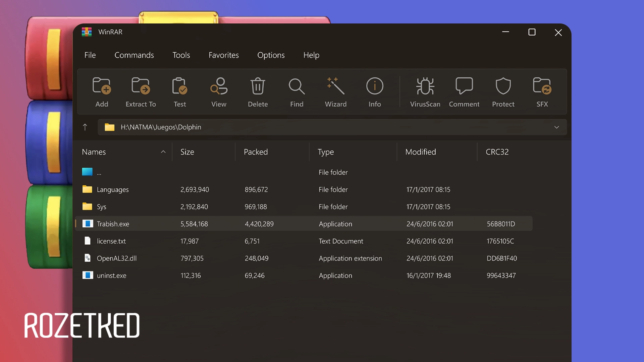644x362 pixels.
Task: Click size value 797,305
Action: coord(192,258)
